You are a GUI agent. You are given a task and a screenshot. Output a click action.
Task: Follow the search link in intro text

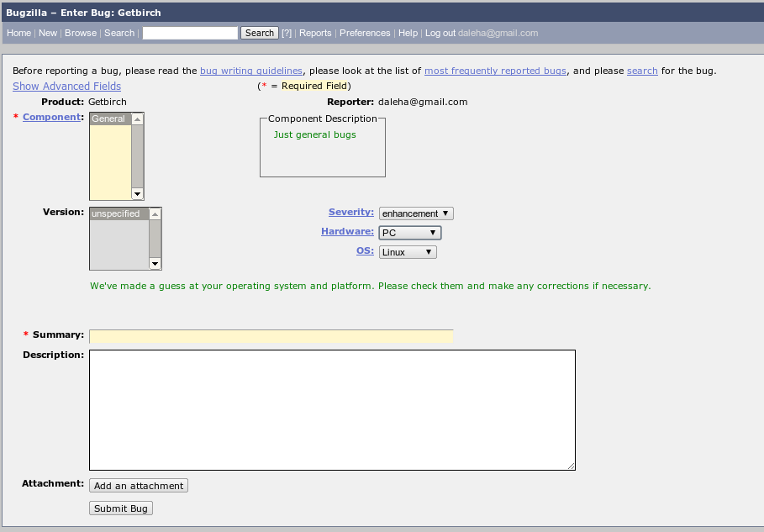pyautogui.click(x=642, y=71)
